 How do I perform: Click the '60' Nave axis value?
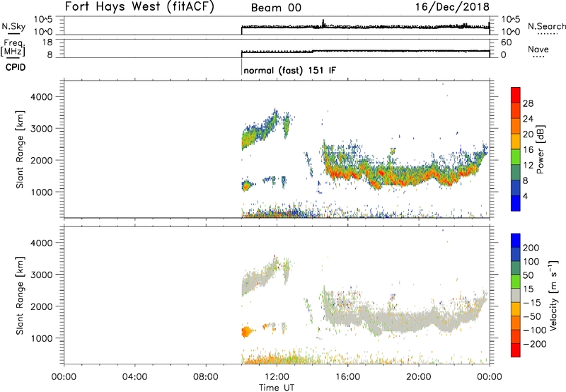[507, 42]
